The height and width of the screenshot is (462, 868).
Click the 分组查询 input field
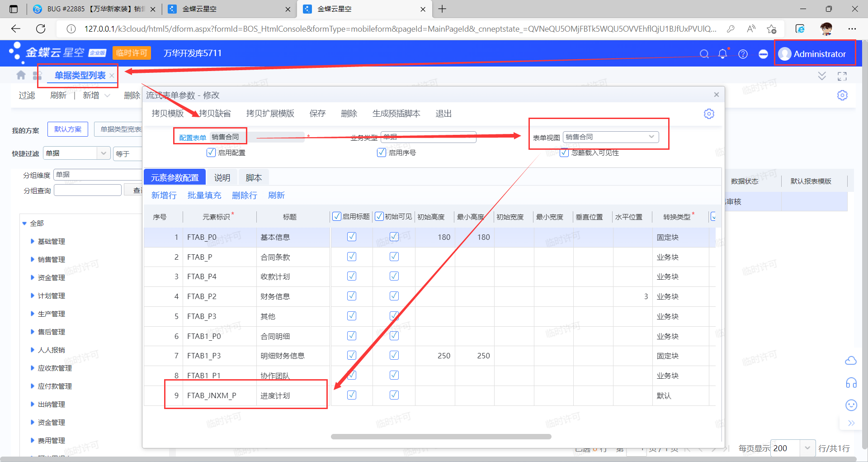tap(88, 191)
